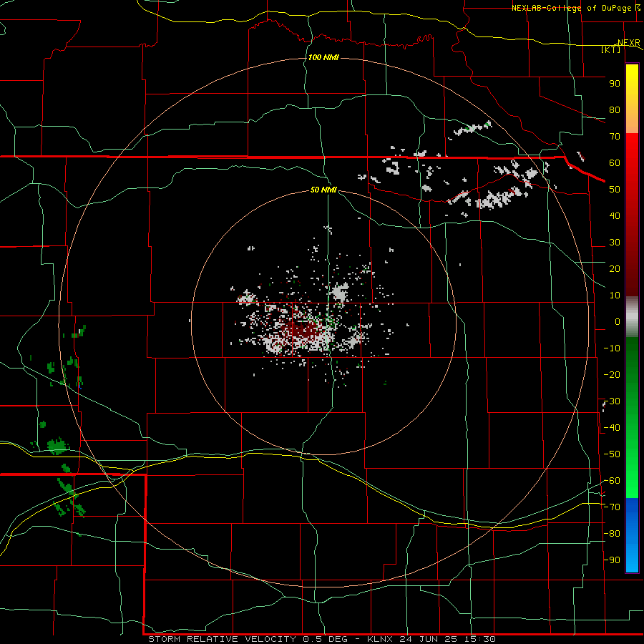The image size is (644, 644).
Task: Click the 90 value on velocity scale
Action: [x=615, y=84]
